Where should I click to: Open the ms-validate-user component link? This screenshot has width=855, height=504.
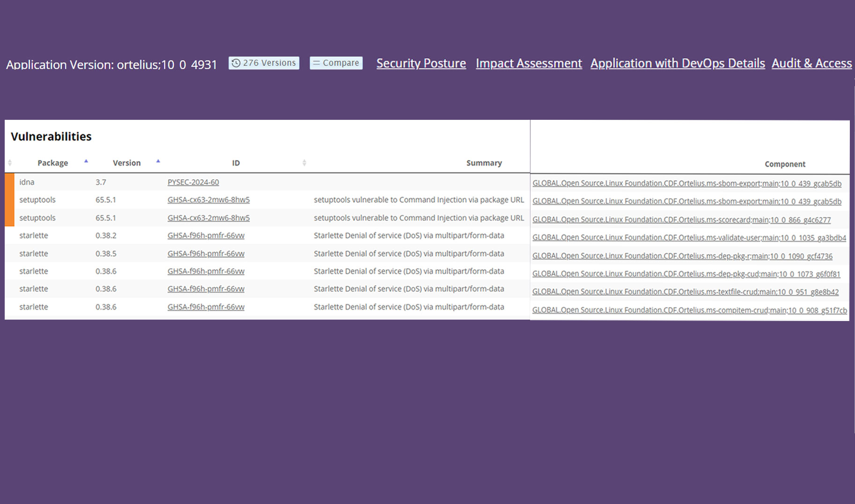click(689, 238)
